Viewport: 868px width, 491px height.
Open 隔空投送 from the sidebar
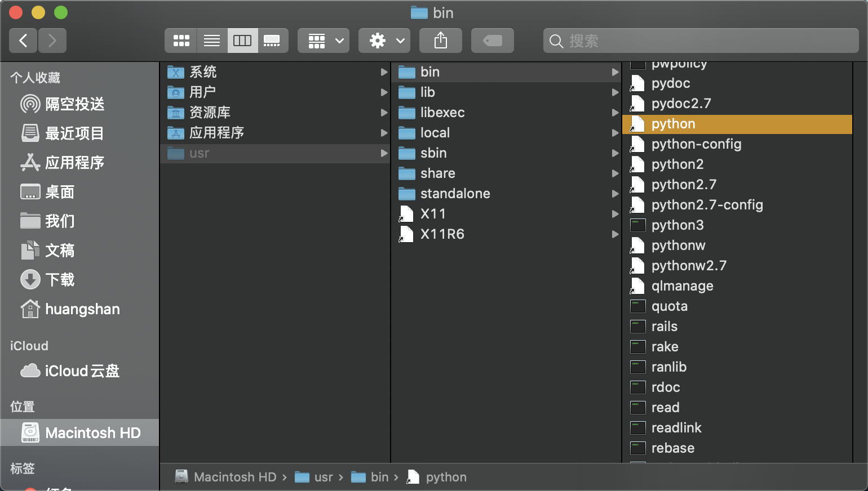click(72, 104)
